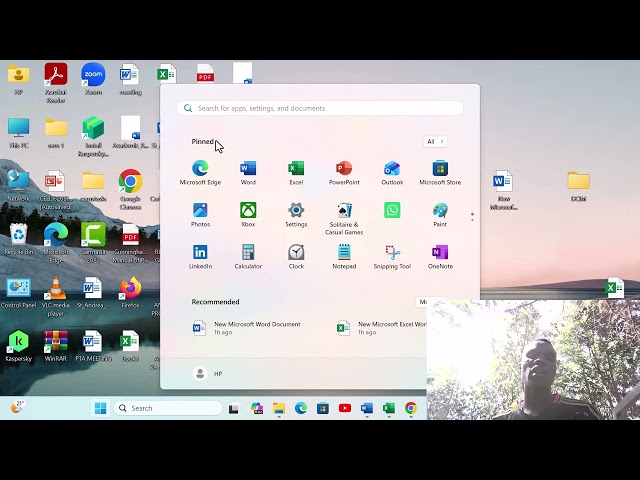Open the Copilot icon on the taskbar

[257, 408]
